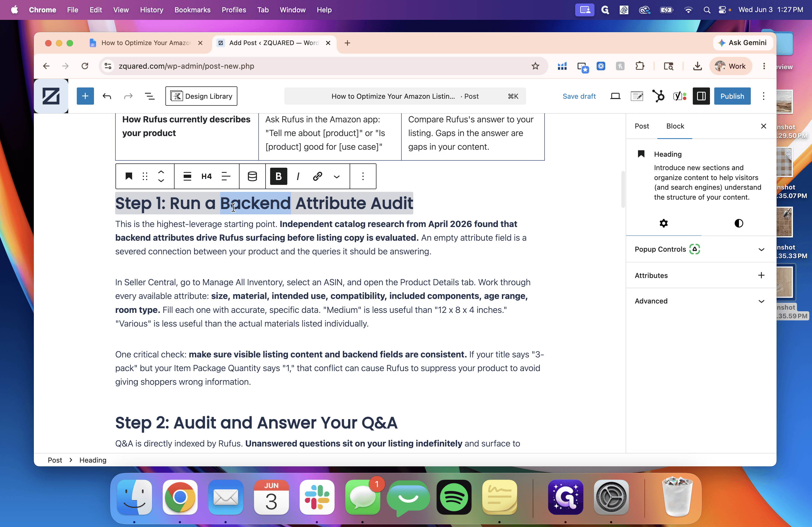
Task: Open the History menu in menu bar
Action: click(151, 10)
